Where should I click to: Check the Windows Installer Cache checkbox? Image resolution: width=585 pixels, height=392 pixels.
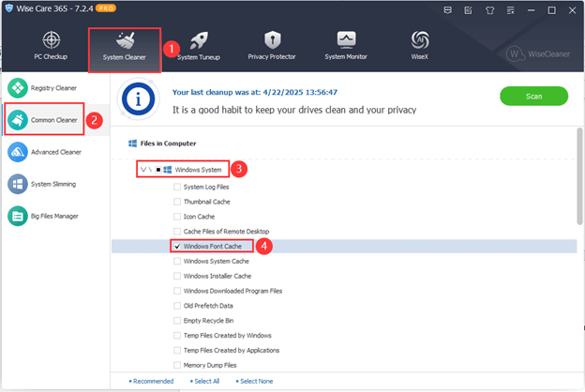(177, 276)
